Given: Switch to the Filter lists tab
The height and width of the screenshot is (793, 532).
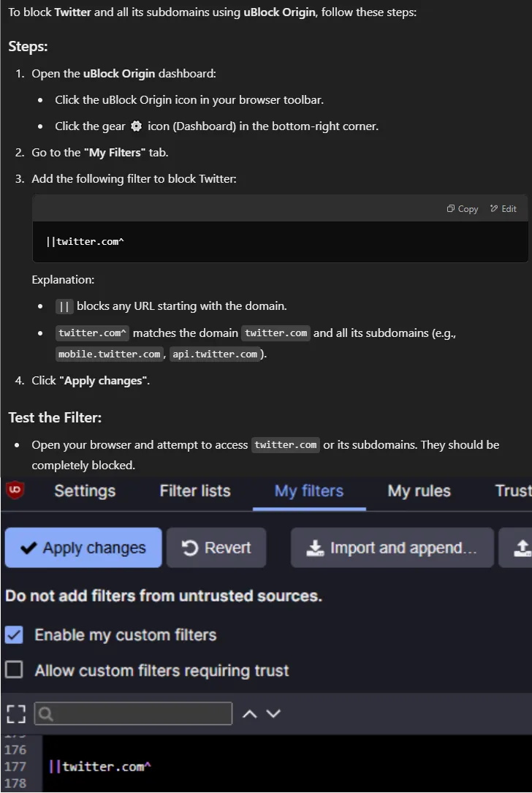Looking at the screenshot, I should (x=195, y=490).
